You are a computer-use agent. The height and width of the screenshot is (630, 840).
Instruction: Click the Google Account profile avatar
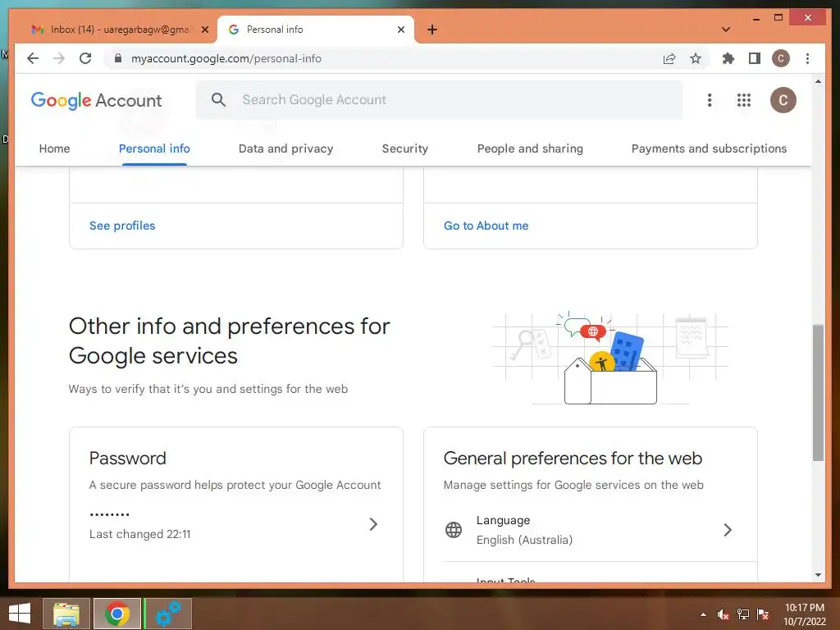[x=783, y=100]
